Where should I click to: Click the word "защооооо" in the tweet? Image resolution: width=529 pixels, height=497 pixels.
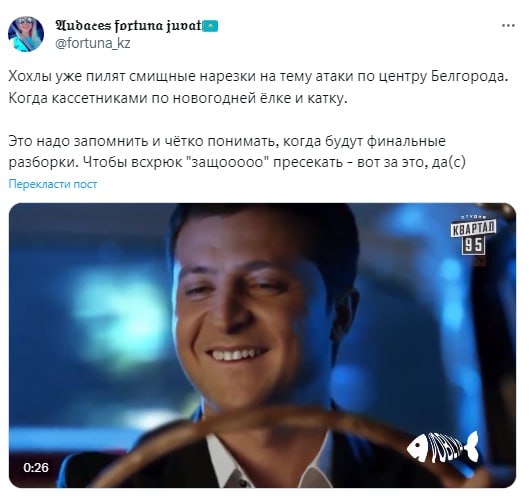point(227,163)
